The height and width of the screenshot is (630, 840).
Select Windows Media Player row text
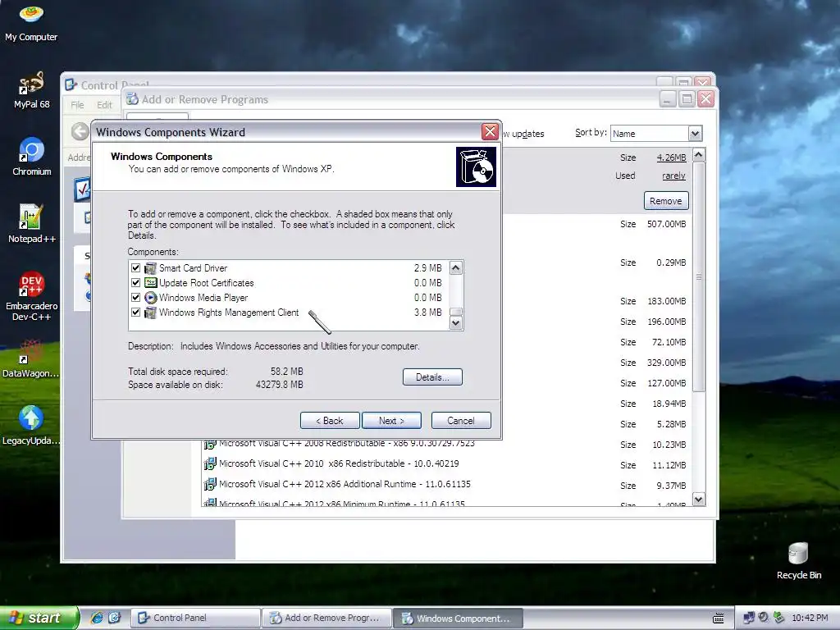203,297
